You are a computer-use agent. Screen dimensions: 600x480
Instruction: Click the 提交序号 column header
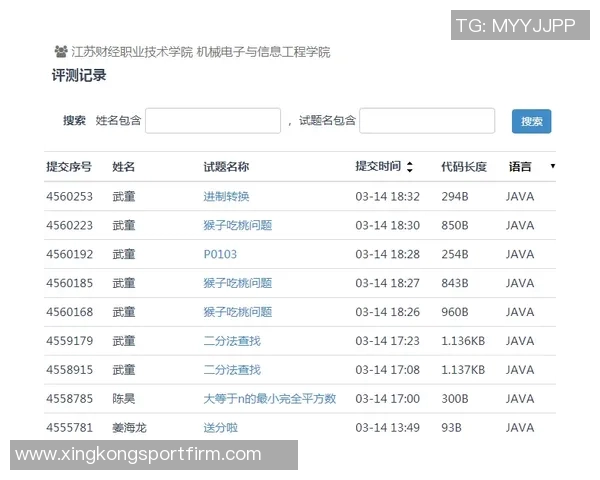[69, 167]
